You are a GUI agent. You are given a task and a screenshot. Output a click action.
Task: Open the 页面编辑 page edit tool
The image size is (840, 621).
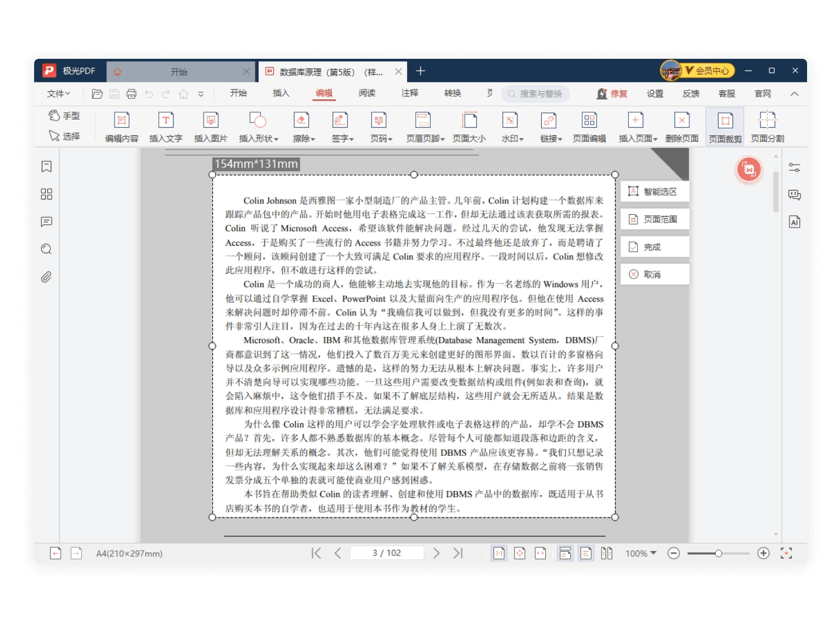[x=589, y=127]
